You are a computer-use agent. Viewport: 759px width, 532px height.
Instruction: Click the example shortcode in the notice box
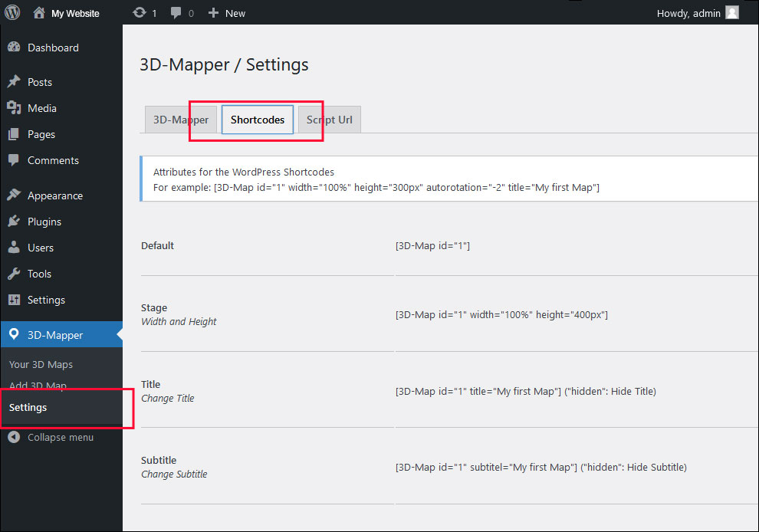pyautogui.click(x=406, y=187)
